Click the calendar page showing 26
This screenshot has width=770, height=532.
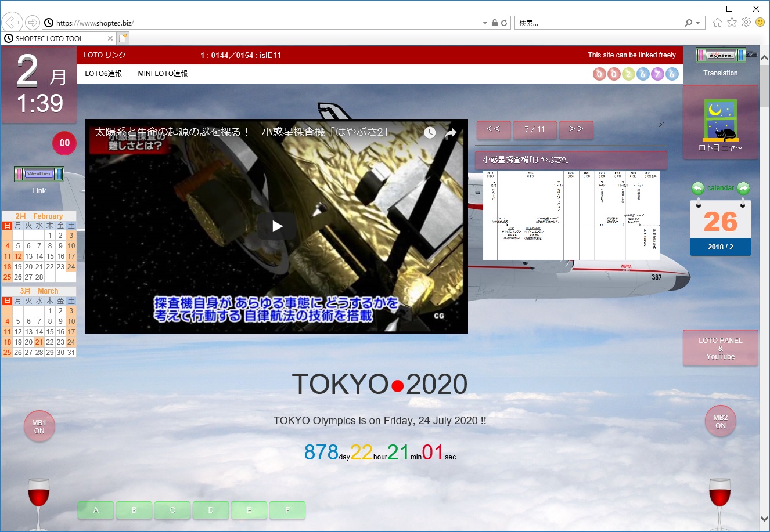pos(721,227)
